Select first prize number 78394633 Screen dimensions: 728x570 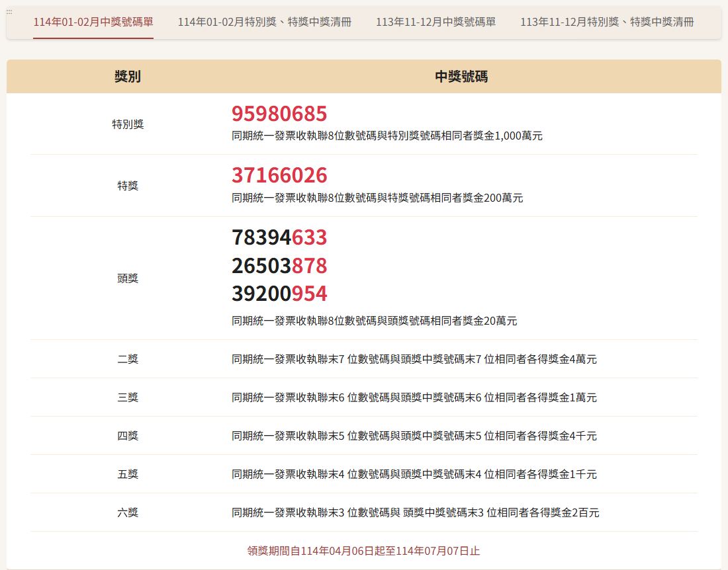279,237
